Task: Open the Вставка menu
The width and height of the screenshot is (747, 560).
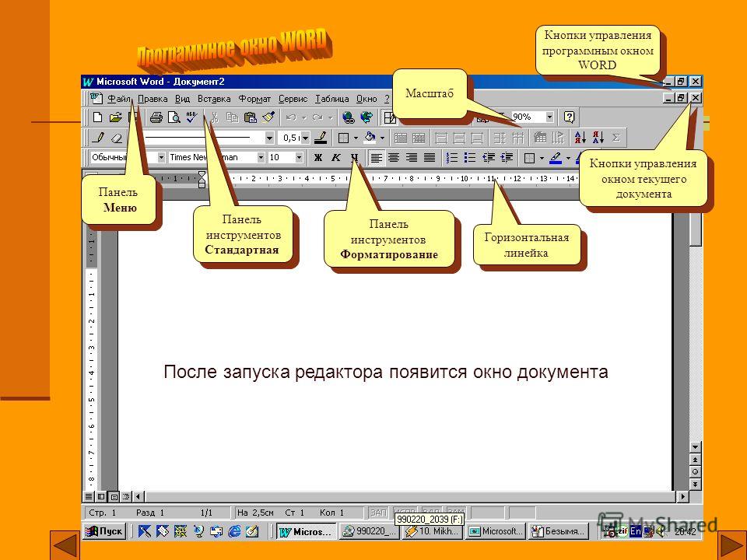Action: (x=214, y=99)
